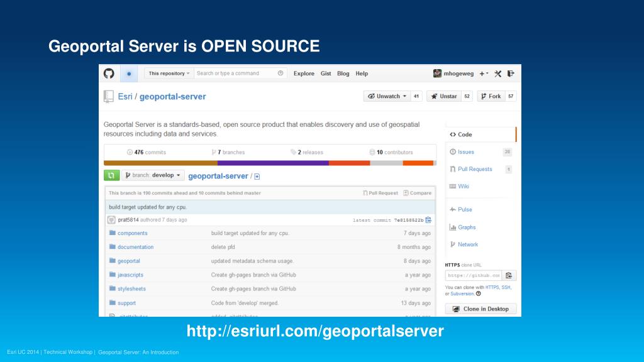Click in the search or type command field
This screenshot has width=644, height=362.
[240, 74]
